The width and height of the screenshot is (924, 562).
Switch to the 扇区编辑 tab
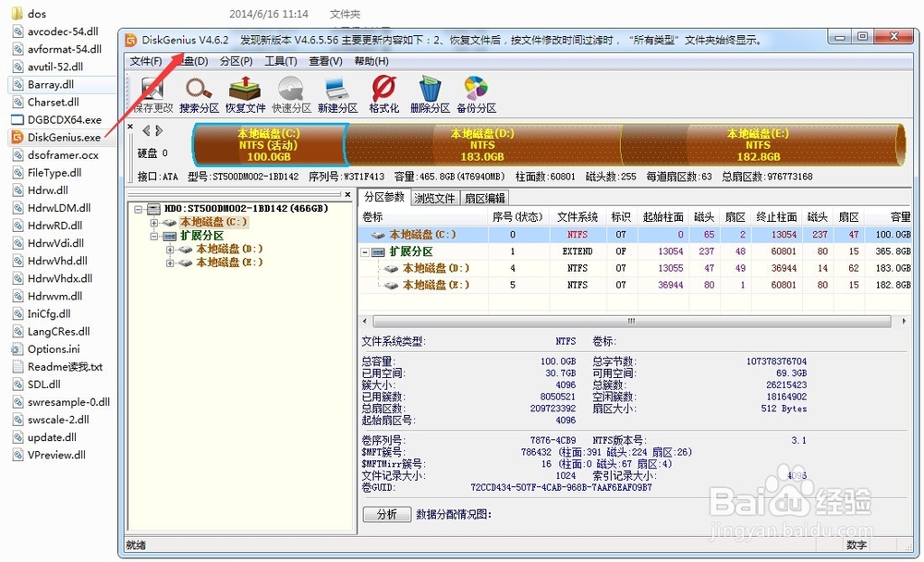point(484,198)
